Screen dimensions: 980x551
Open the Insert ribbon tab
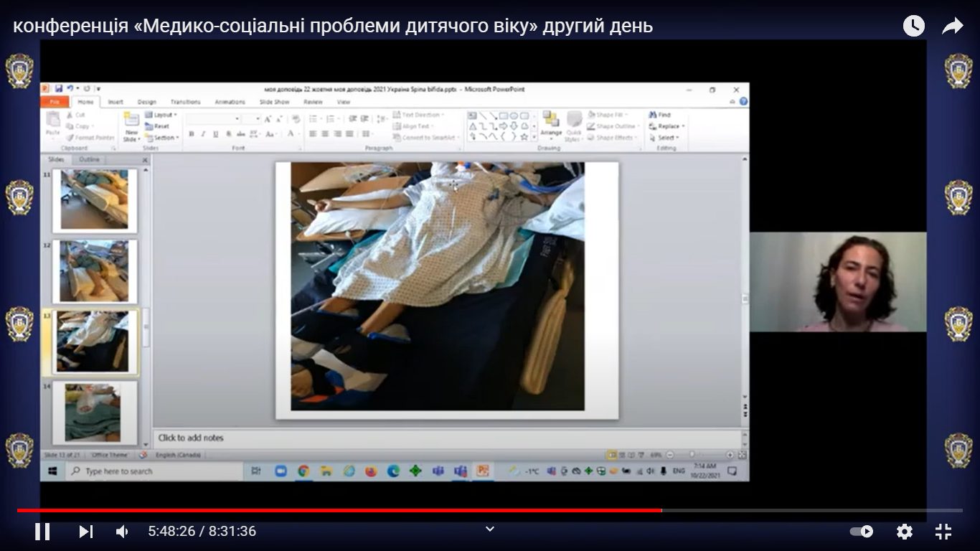[116, 102]
